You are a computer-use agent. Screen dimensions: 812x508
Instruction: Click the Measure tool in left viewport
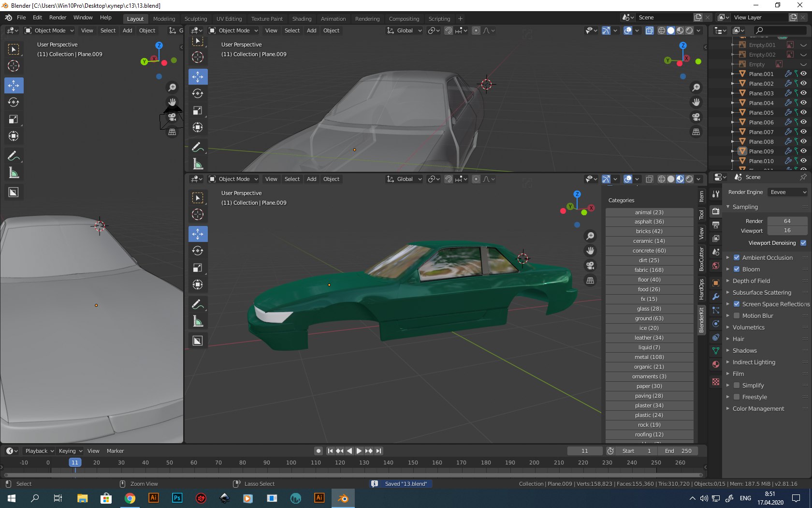(14, 173)
